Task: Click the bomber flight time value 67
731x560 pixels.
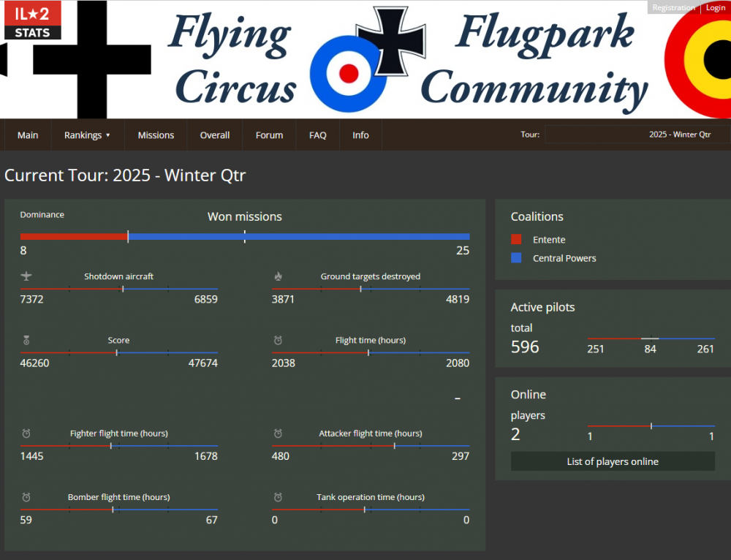Action: point(212,521)
